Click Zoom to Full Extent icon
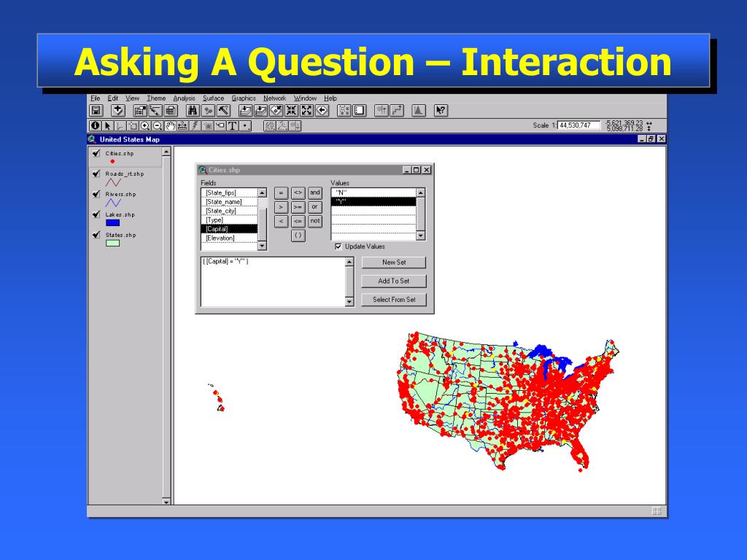This screenshot has width=747, height=560. [x=245, y=111]
